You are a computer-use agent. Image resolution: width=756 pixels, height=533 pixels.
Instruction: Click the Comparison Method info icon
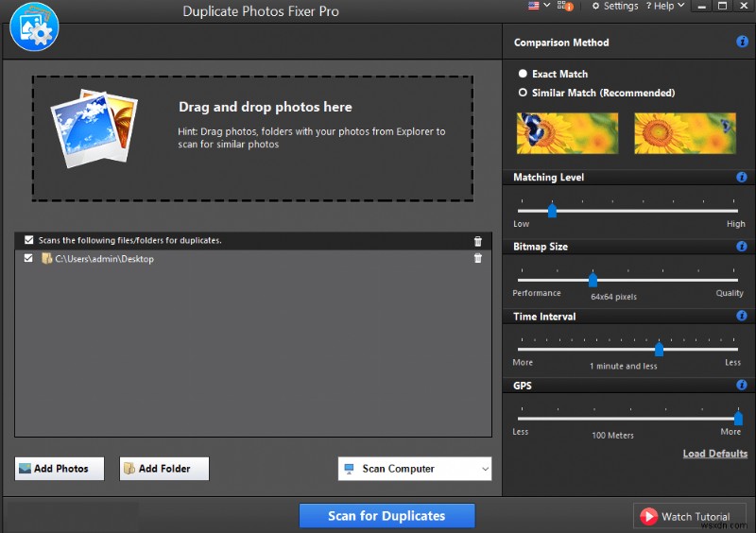pos(742,42)
